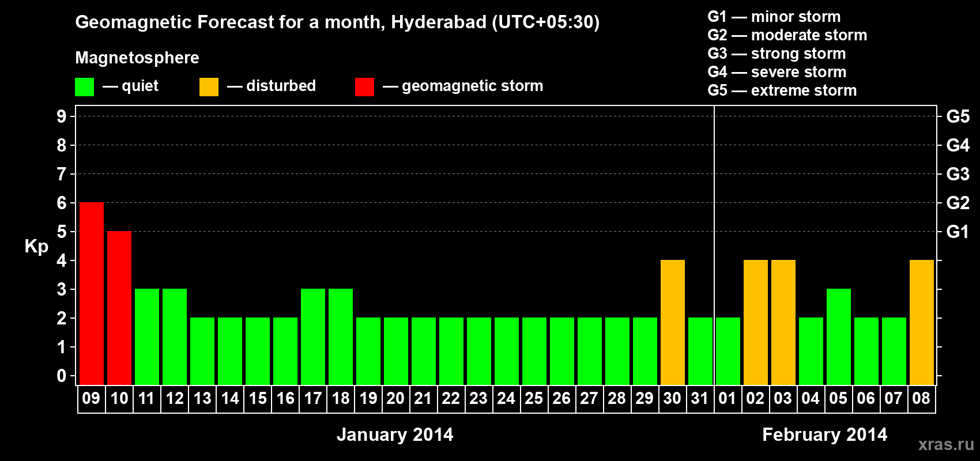Click the green bar for January 11
The image size is (980, 461).
pos(147,337)
